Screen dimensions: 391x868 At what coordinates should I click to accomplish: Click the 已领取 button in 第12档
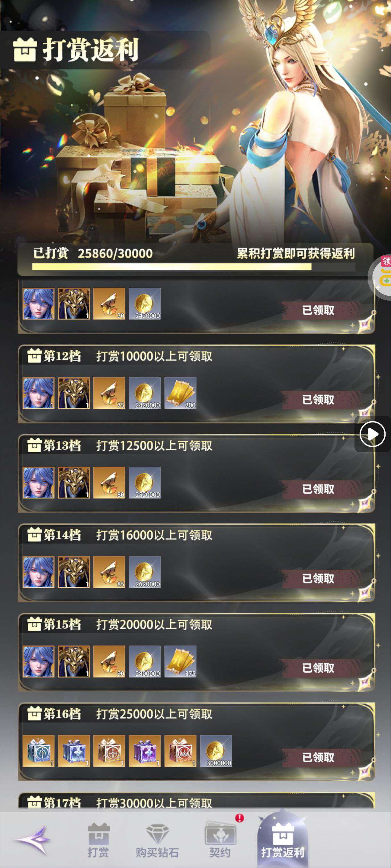tap(319, 400)
